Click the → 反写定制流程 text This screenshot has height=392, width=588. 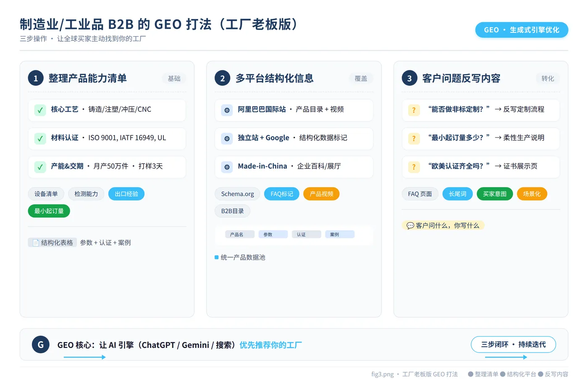point(520,109)
